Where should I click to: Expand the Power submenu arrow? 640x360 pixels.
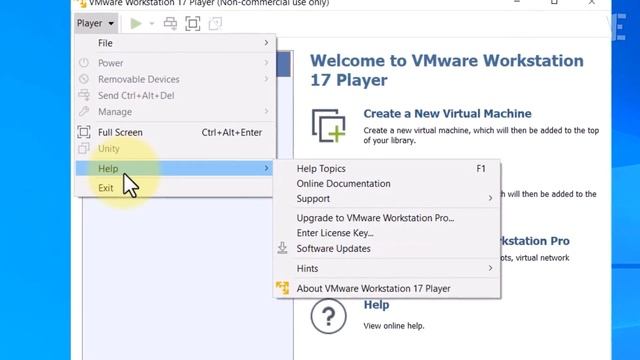point(266,63)
